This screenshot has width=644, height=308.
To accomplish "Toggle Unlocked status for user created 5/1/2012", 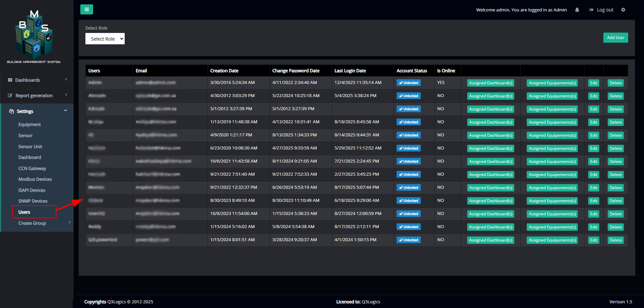I will click(x=408, y=109).
